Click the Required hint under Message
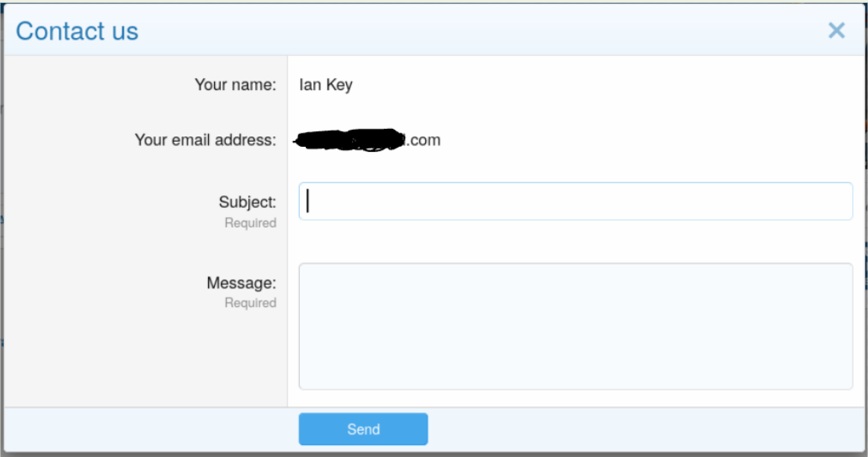868x457 pixels. [x=250, y=303]
